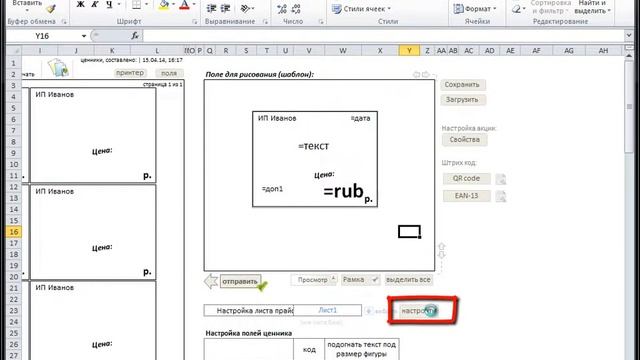Click down arrow right of drawing field

(x=442, y=255)
